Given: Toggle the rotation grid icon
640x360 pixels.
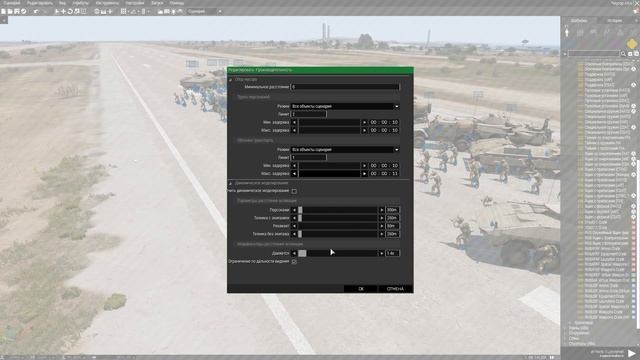Looking at the screenshot, I should [103, 11].
